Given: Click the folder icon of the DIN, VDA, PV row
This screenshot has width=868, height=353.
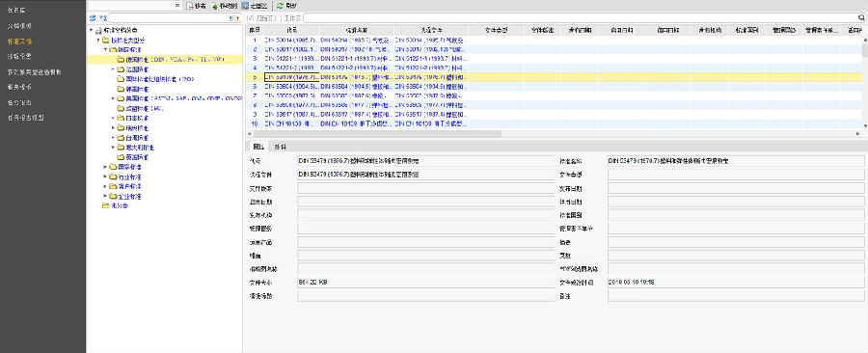Looking at the screenshot, I should tap(121, 59).
